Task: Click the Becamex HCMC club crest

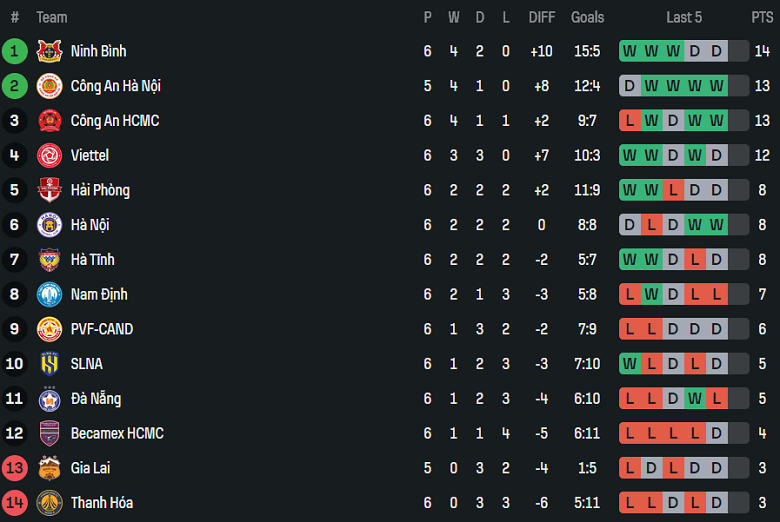Action: tap(49, 434)
